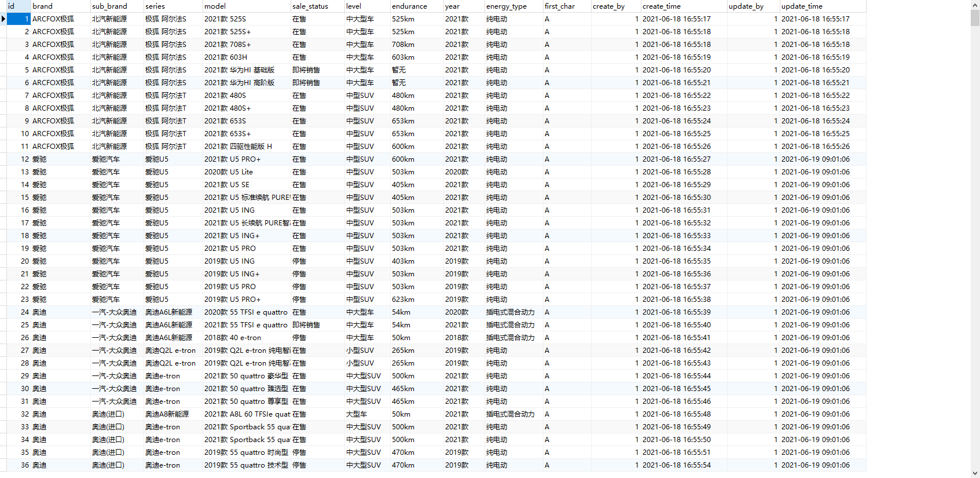Select id cell with value 24

(19, 312)
